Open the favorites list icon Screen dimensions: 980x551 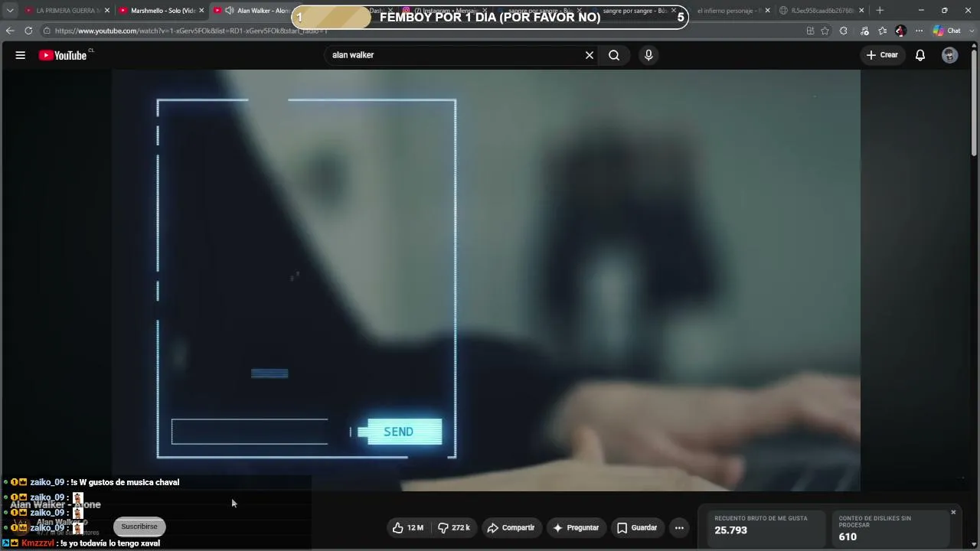click(x=883, y=31)
